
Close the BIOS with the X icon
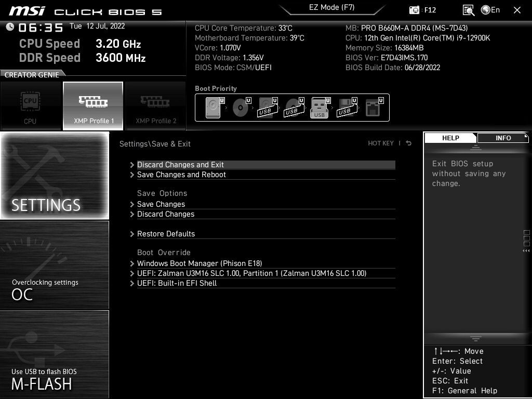[x=517, y=10]
